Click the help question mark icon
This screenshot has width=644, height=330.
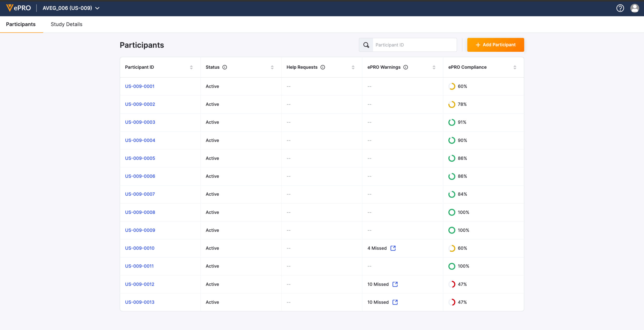pyautogui.click(x=620, y=8)
